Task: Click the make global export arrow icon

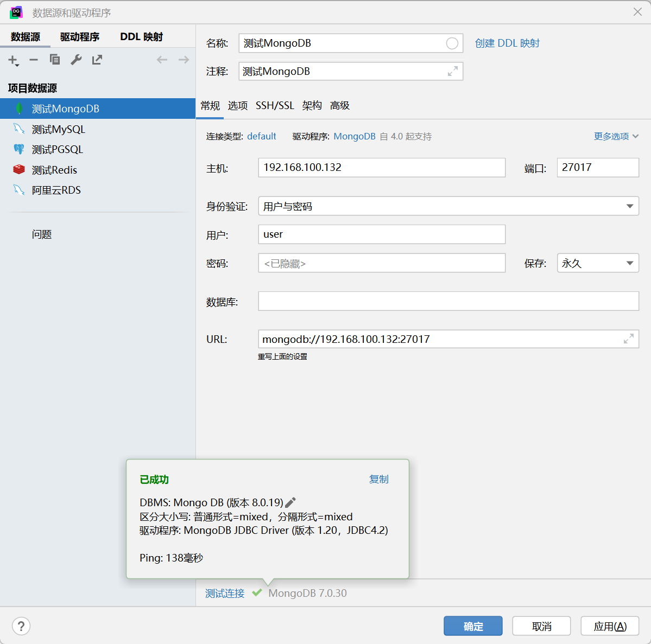Action: tap(97, 60)
